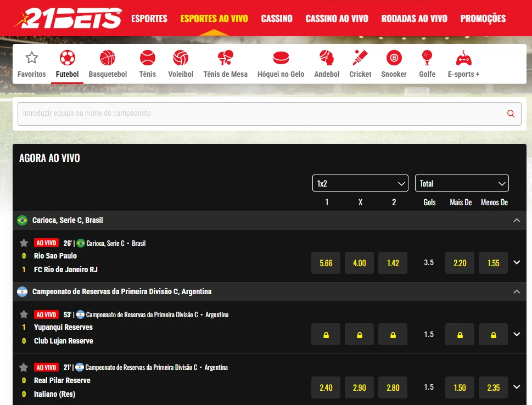Bet 1.42 on FC Rio de Janeiro RJ
Screen dimensions: 532x405
pos(393,263)
